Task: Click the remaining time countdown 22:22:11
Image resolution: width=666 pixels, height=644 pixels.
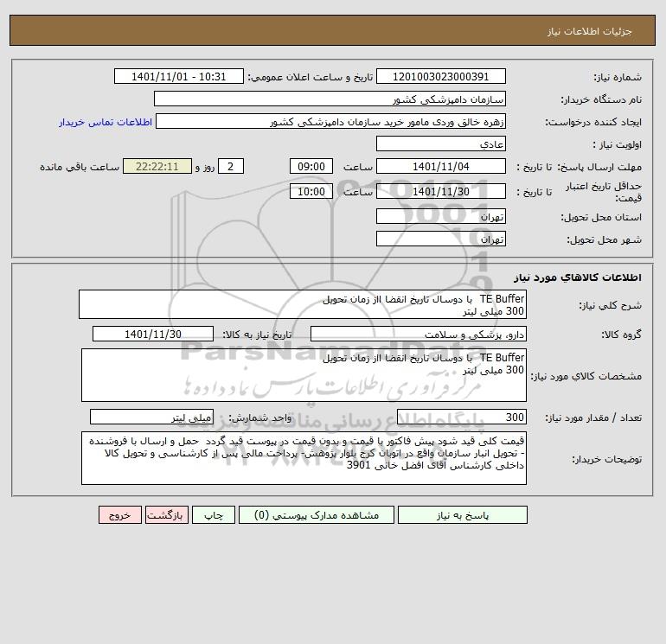Action: (x=157, y=167)
